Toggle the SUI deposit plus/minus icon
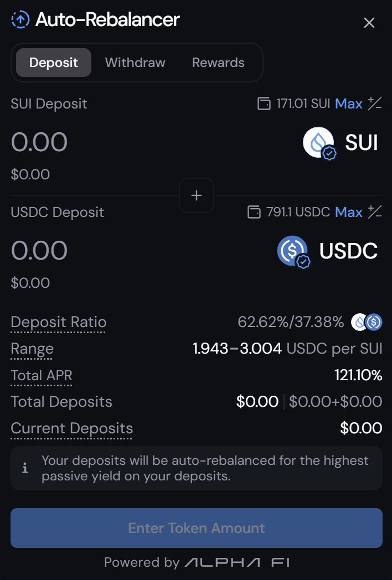The image size is (392, 580). 375,103
